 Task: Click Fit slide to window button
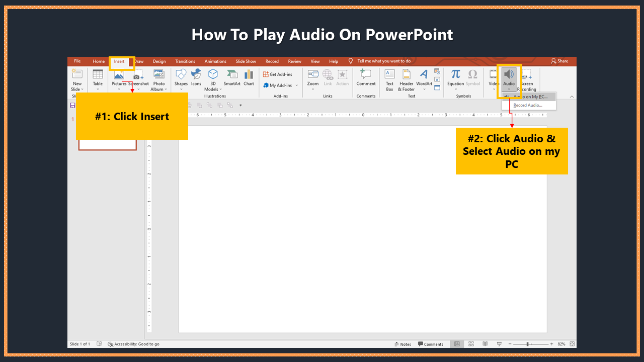tap(571, 344)
